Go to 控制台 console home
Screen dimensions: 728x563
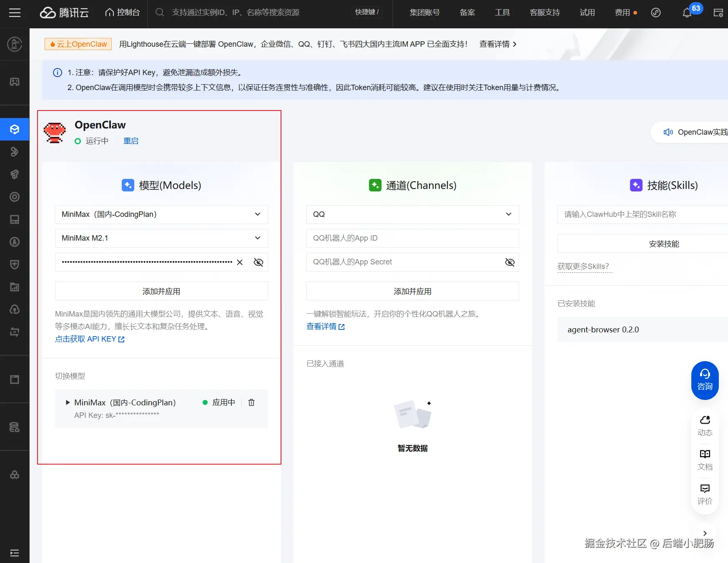[123, 13]
